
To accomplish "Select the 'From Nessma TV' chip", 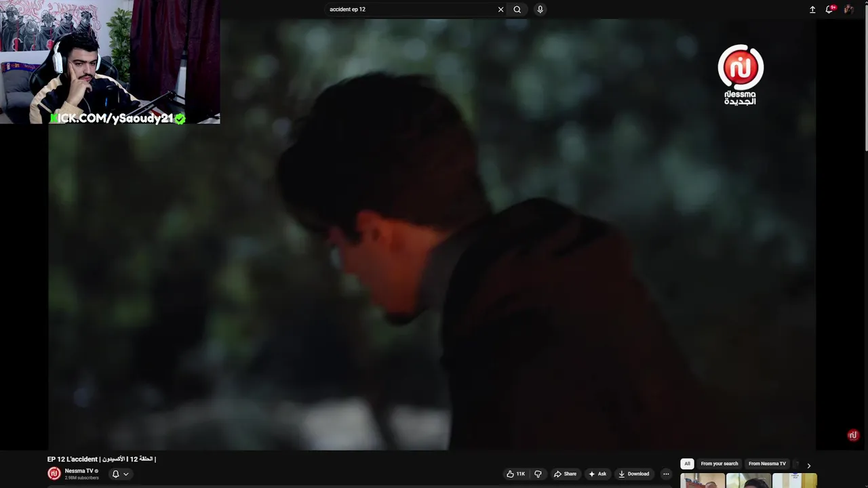I will pyautogui.click(x=767, y=464).
